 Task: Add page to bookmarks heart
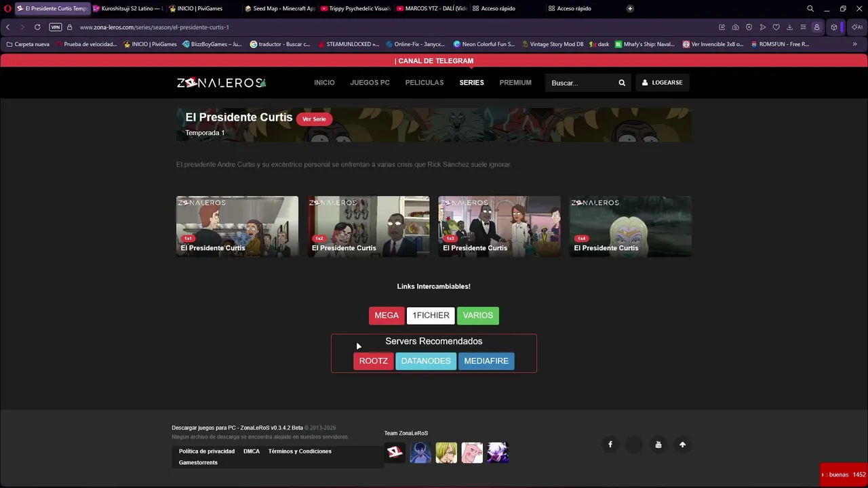(776, 27)
